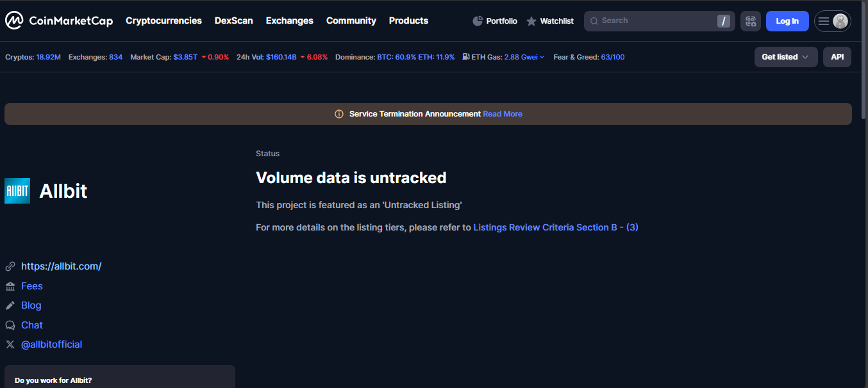Open the Blog link

[31, 305]
